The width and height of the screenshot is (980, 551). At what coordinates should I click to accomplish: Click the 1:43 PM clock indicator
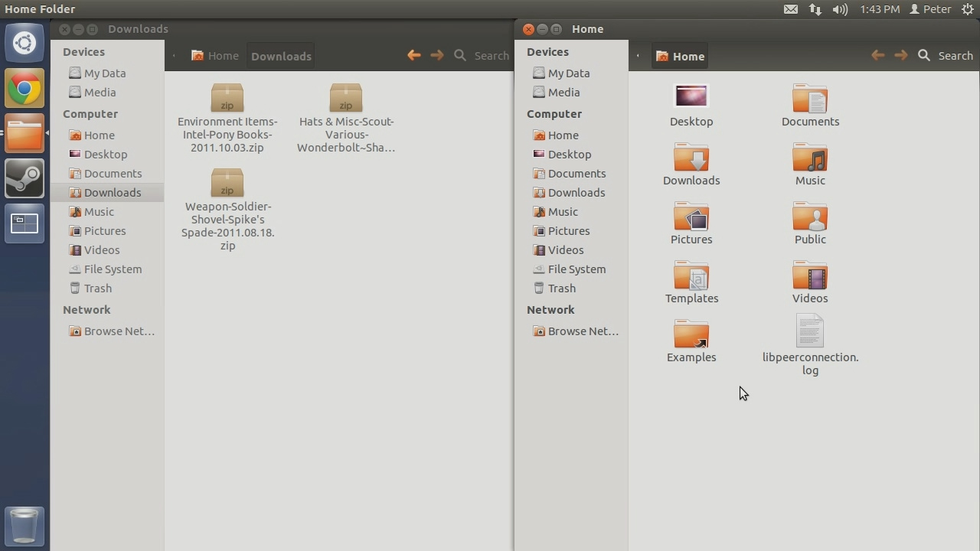coord(880,9)
